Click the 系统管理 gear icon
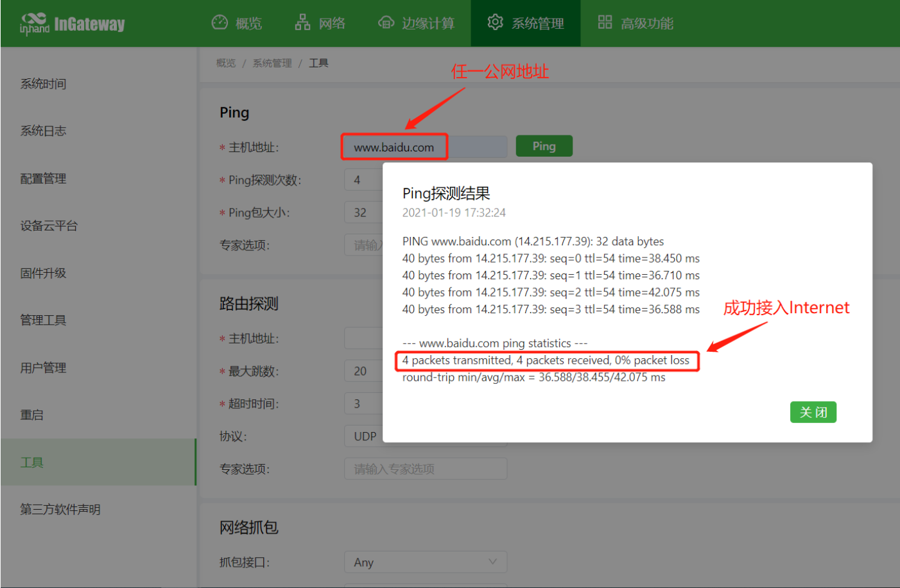Viewport: 900px width, 588px height. 495,22
